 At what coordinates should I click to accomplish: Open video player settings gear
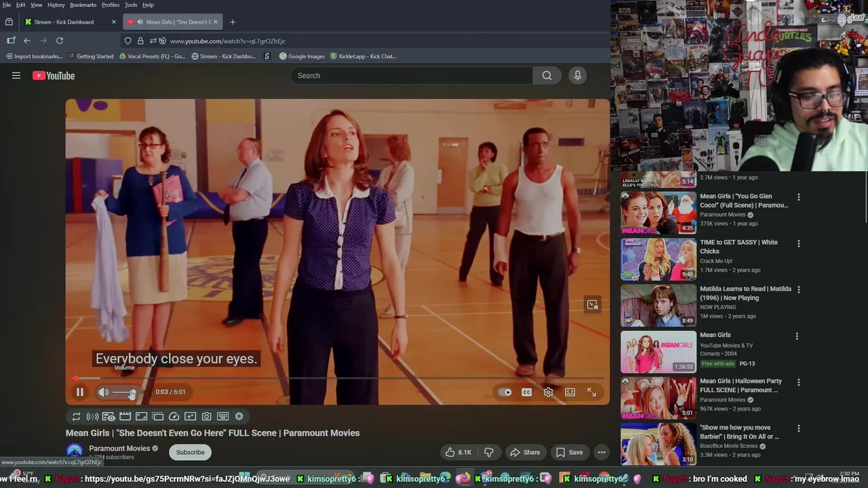coord(548,392)
